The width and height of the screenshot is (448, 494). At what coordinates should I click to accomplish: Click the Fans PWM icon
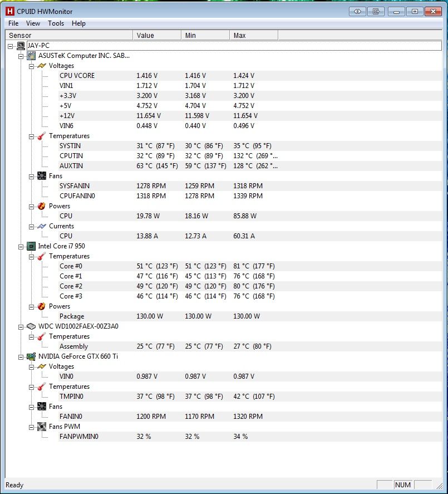point(42,427)
